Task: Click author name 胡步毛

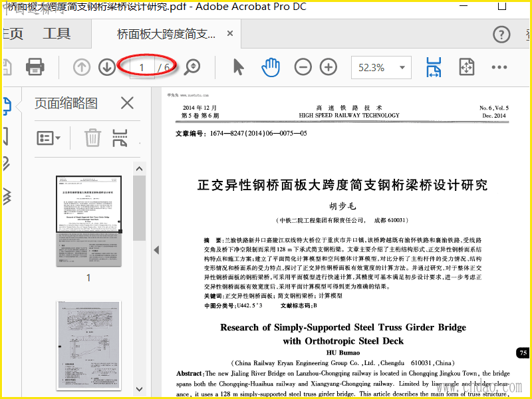Action: 342,206
